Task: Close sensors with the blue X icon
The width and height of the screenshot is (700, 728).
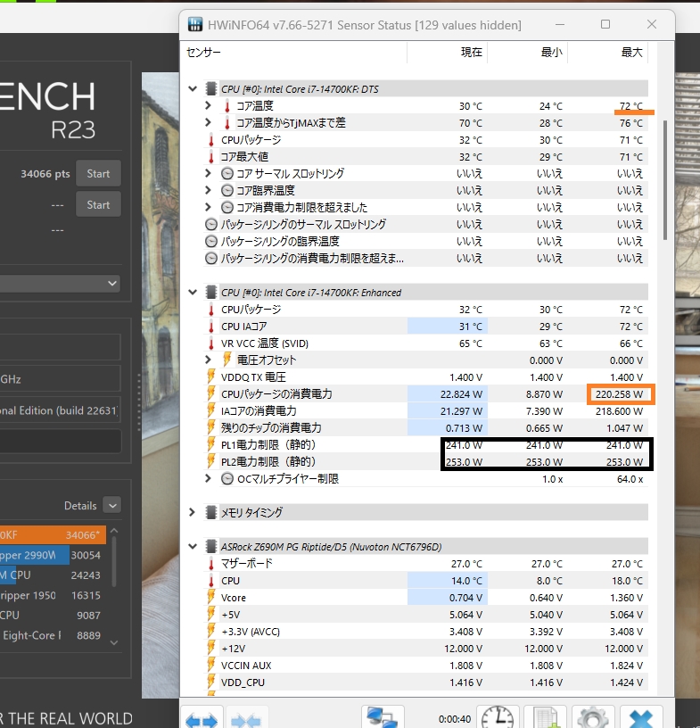Action: (x=641, y=719)
